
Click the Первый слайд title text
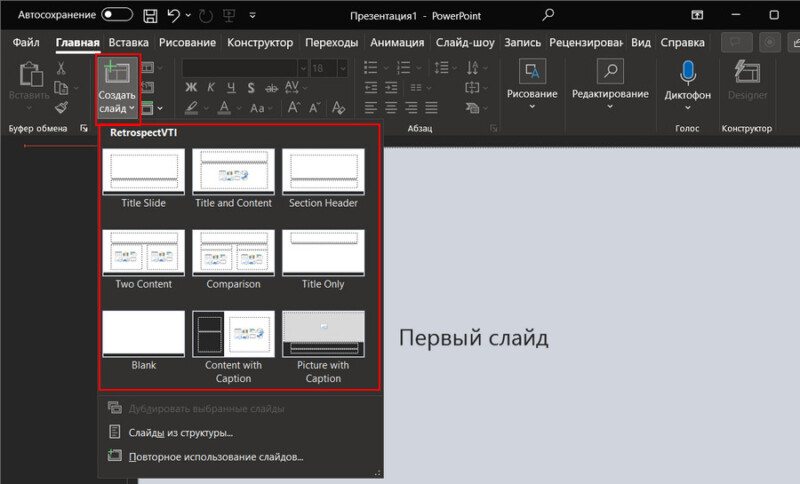[x=473, y=338]
